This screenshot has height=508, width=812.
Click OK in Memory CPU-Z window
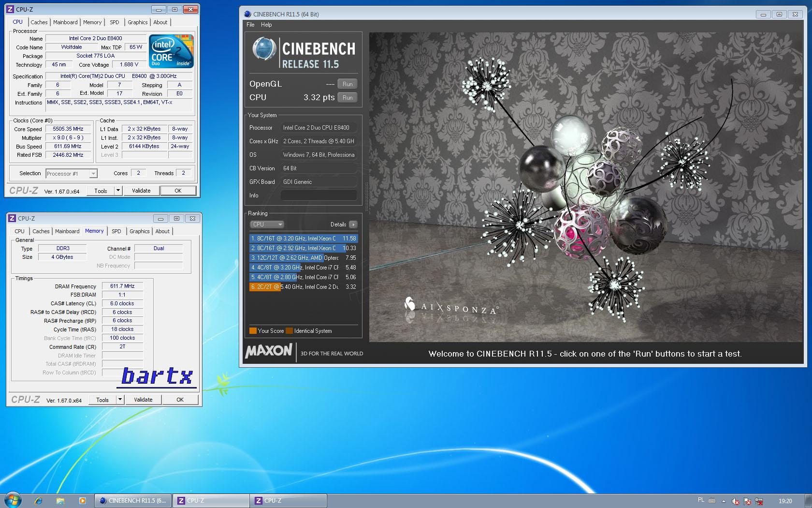[180, 400]
